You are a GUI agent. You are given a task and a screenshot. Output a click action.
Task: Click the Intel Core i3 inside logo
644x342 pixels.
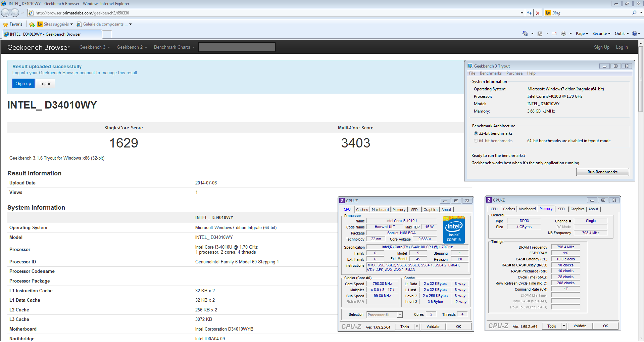454,230
